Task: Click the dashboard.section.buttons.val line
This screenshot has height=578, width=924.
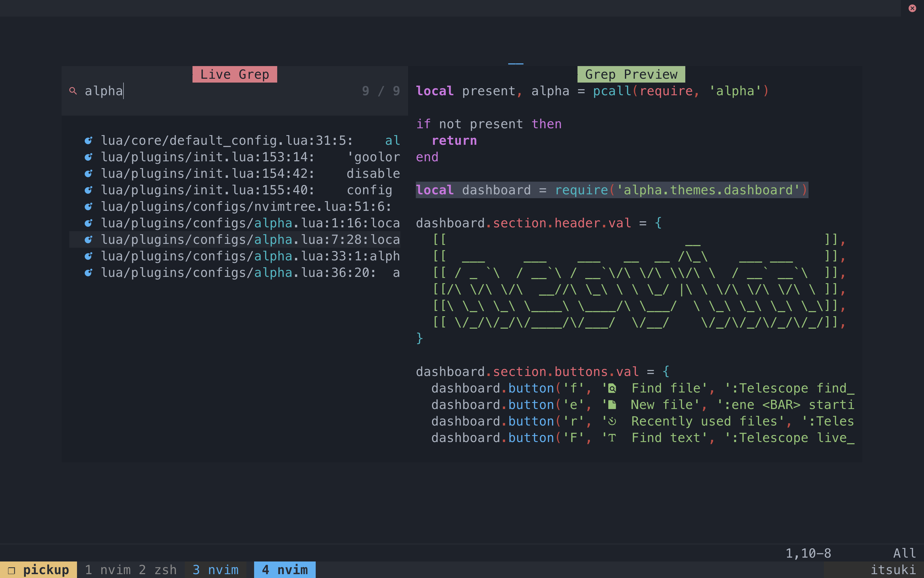Action: pos(543,372)
